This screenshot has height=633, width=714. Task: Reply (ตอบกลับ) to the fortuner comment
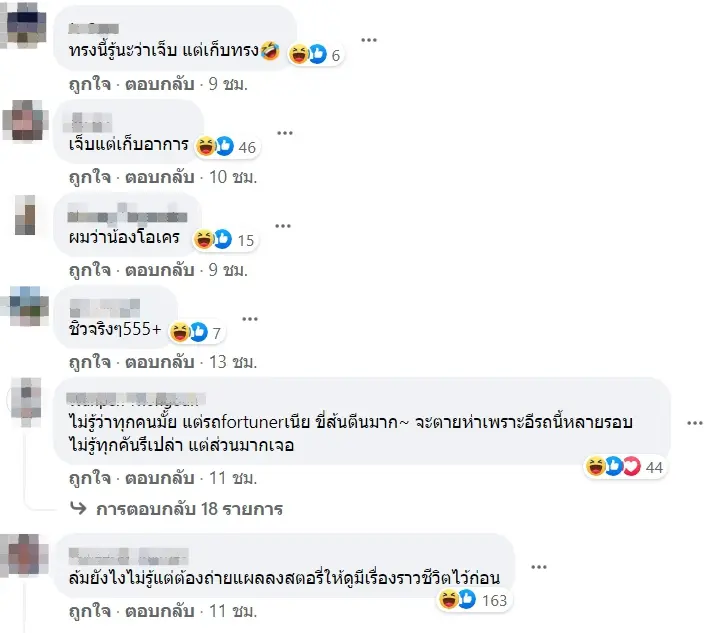[160, 478]
